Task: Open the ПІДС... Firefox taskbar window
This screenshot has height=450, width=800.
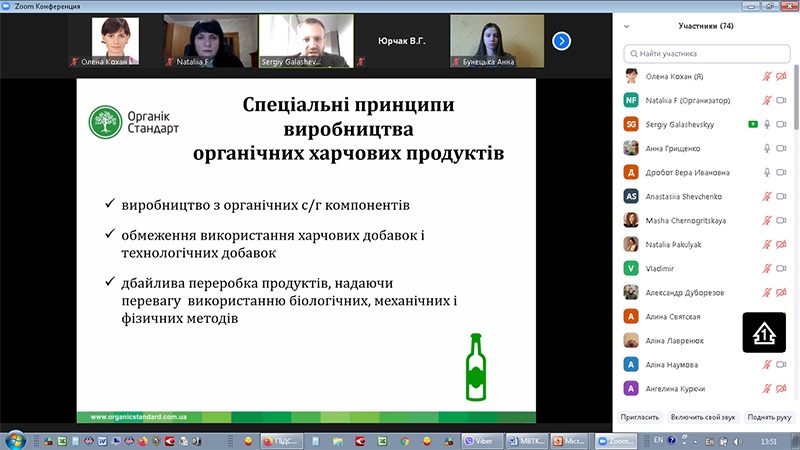Action: pyautogui.click(x=282, y=441)
